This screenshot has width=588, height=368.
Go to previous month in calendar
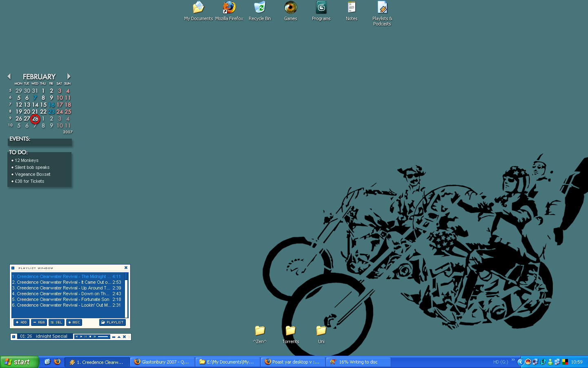coord(9,76)
